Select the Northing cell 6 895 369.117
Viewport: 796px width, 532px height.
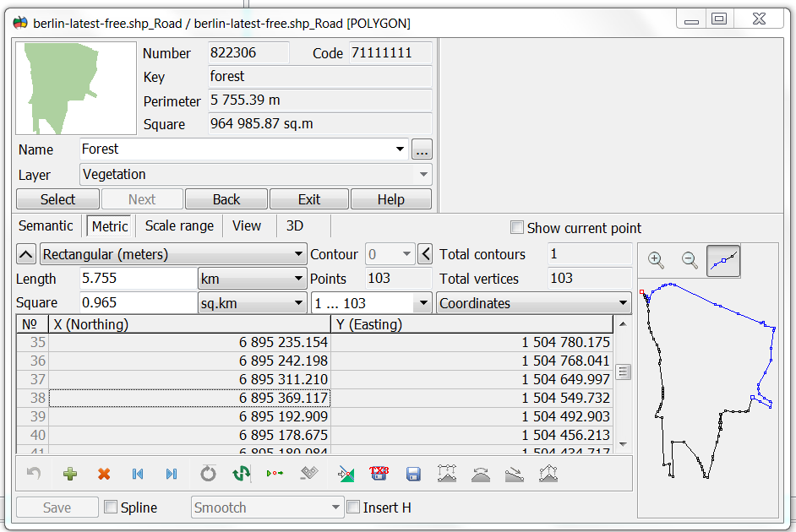click(x=189, y=398)
